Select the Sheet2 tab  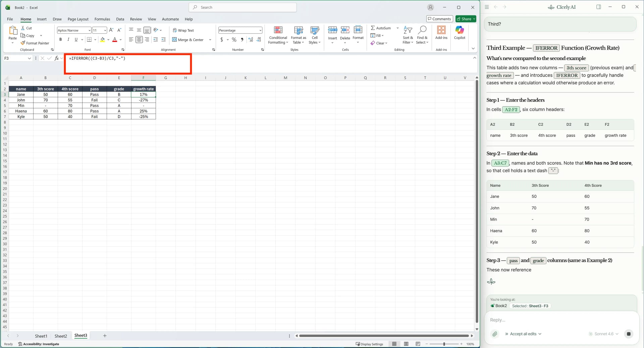point(61,336)
